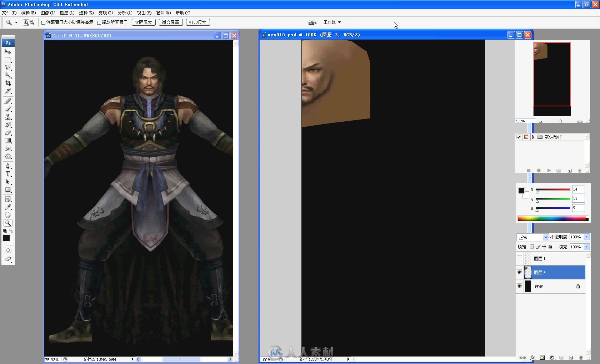Hide 图层 3 layer visibility
This screenshot has width=600, height=364.
(519, 272)
